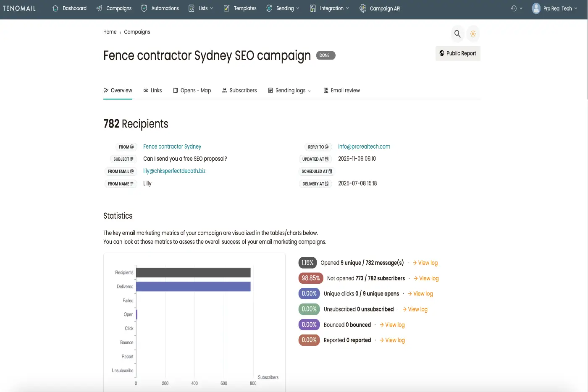Click the info@prorealtech.com reply-to link
The height and width of the screenshot is (392, 588).
364,146
